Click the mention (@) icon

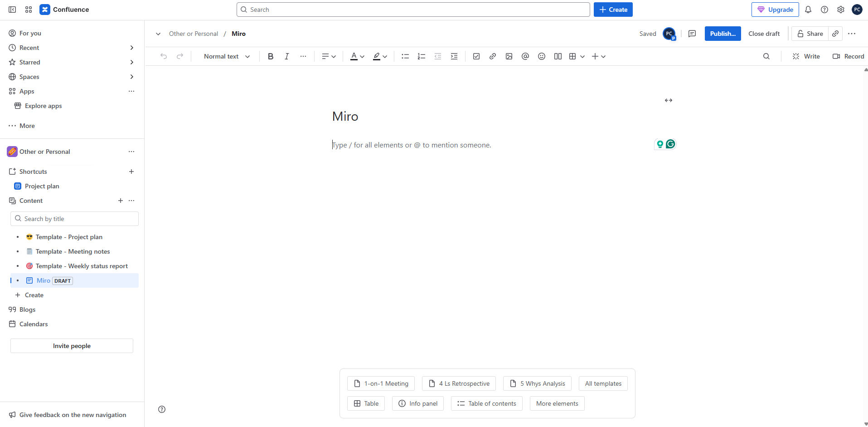click(525, 56)
